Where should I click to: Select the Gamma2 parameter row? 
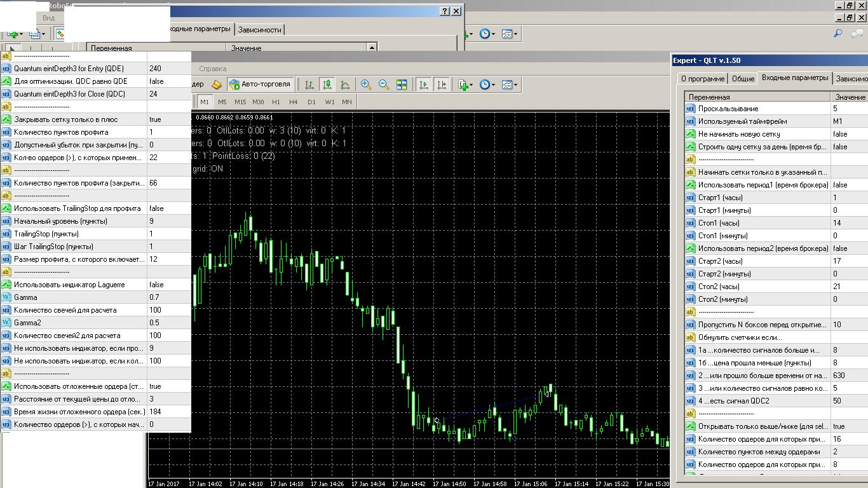[x=95, y=323]
